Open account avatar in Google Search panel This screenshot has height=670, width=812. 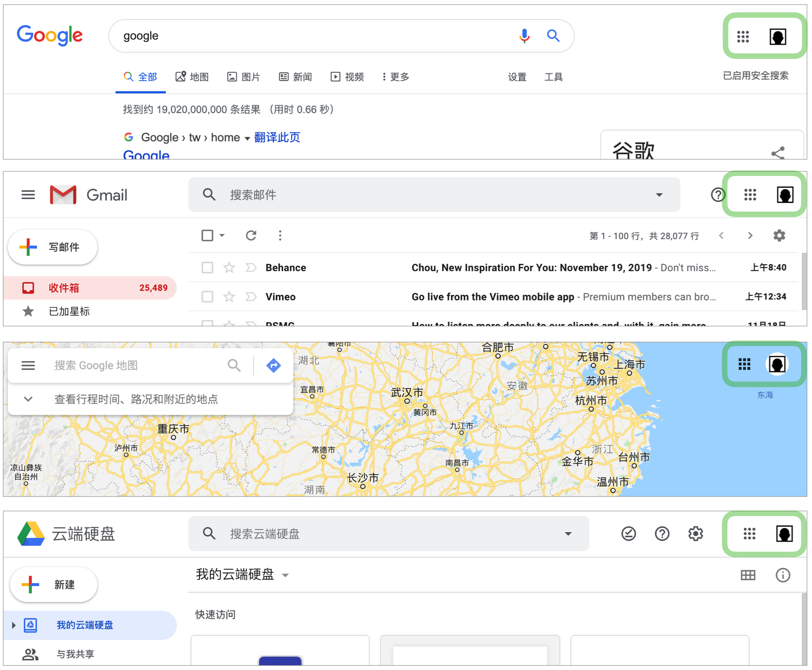click(778, 36)
